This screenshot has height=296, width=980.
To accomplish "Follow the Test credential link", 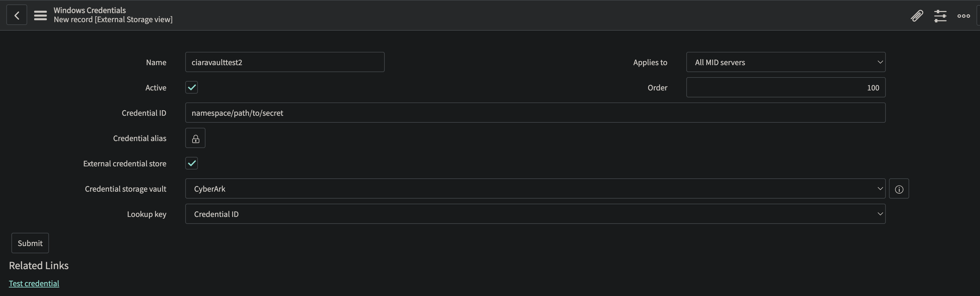I will (34, 283).
